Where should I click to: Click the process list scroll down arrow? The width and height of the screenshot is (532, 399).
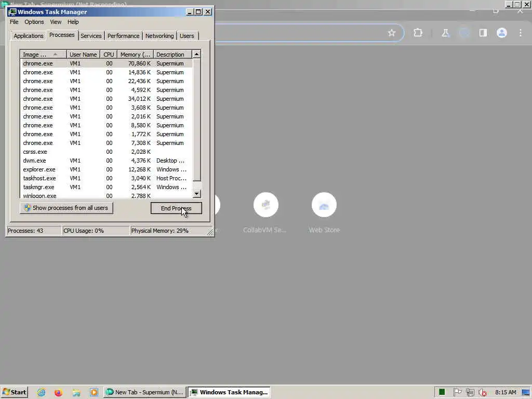tap(196, 194)
